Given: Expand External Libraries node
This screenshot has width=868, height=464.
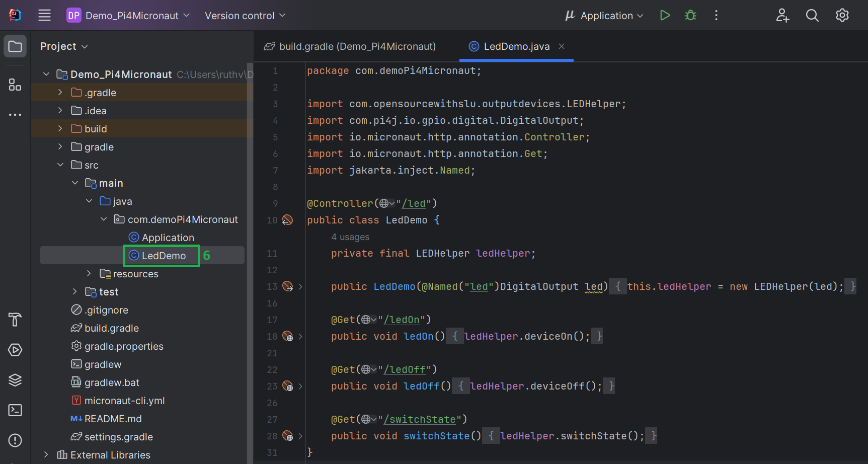Looking at the screenshot, I should pyautogui.click(x=46, y=455).
